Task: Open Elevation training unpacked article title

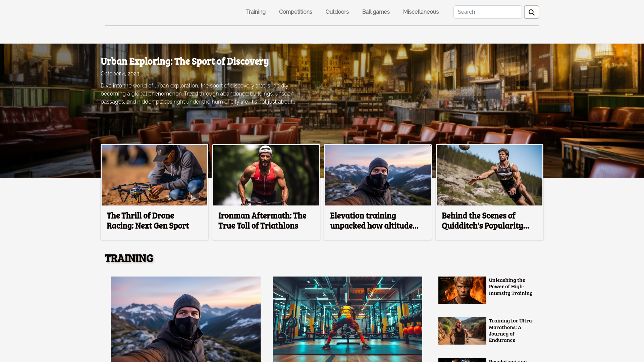Action: coord(374,221)
